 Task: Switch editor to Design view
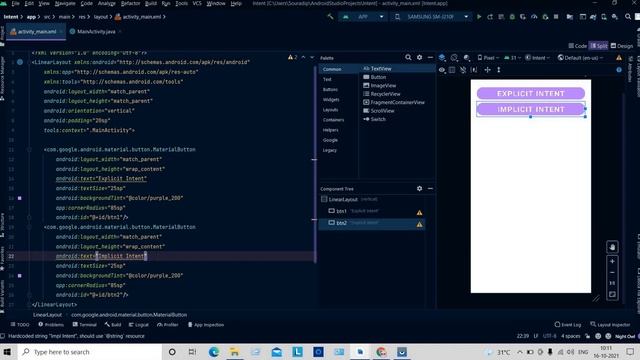(622, 46)
